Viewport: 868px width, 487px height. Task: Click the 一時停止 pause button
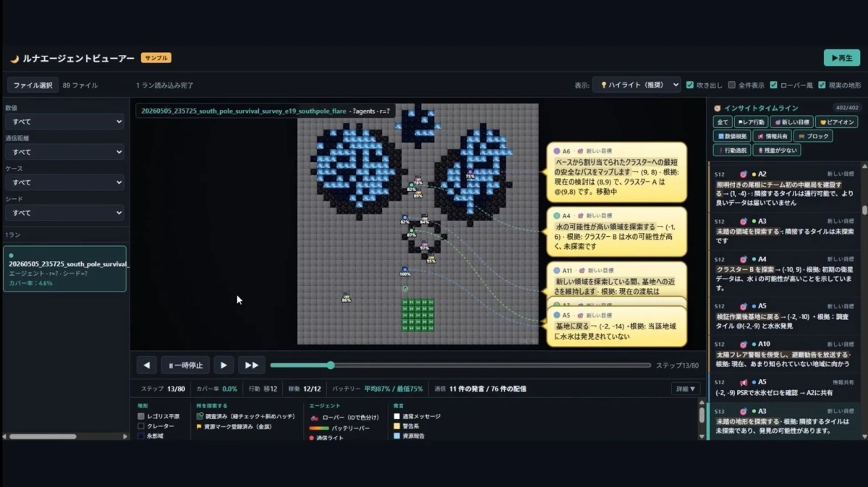click(185, 365)
